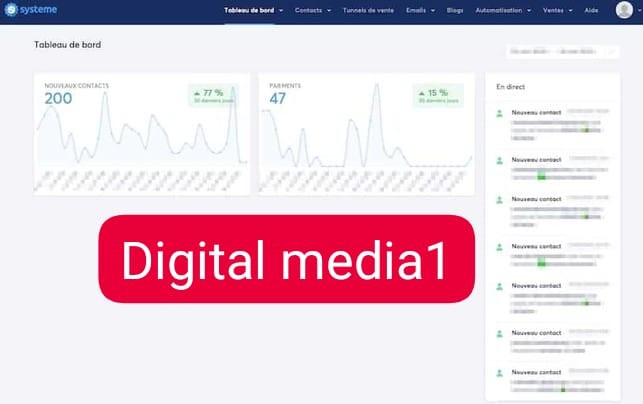
Task: Expand the Contacts dropdown arrow
Action: 329,11
